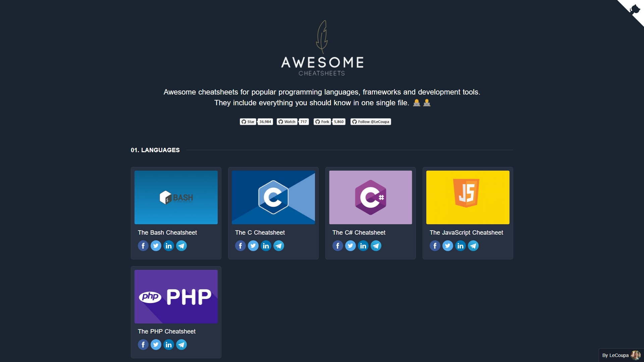Open the C# cheatsheet thumbnail image

pos(371,197)
